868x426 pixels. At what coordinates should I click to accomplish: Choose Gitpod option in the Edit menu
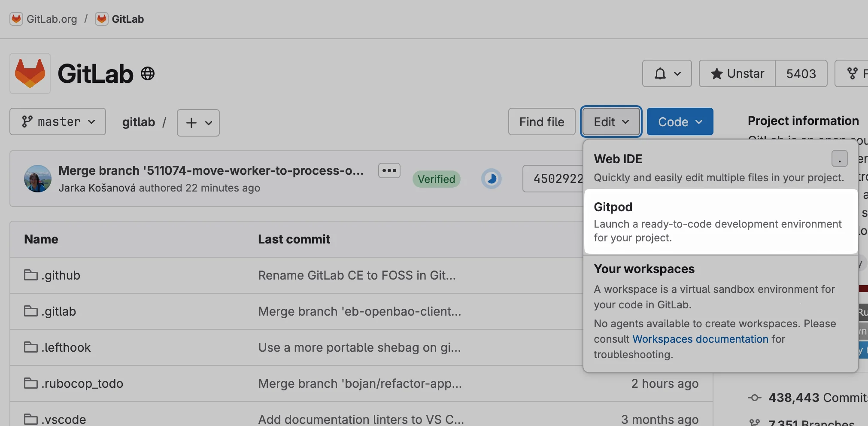coord(720,221)
